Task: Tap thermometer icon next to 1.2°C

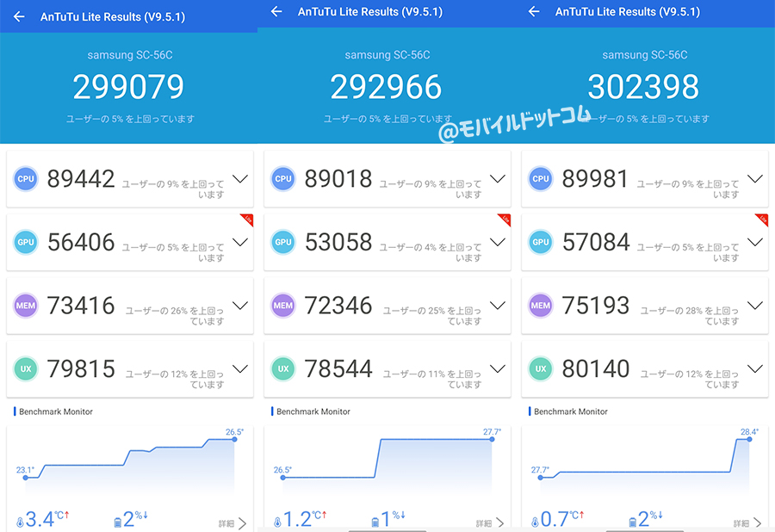Action: (277, 523)
